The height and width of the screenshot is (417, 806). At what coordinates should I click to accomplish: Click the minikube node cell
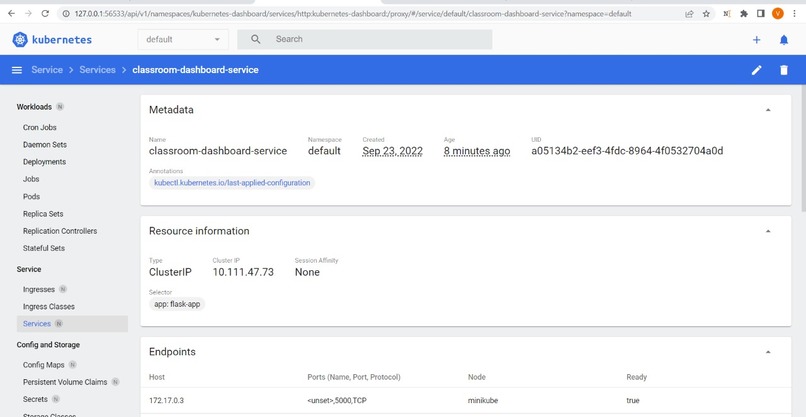pyautogui.click(x=483, y=401)
